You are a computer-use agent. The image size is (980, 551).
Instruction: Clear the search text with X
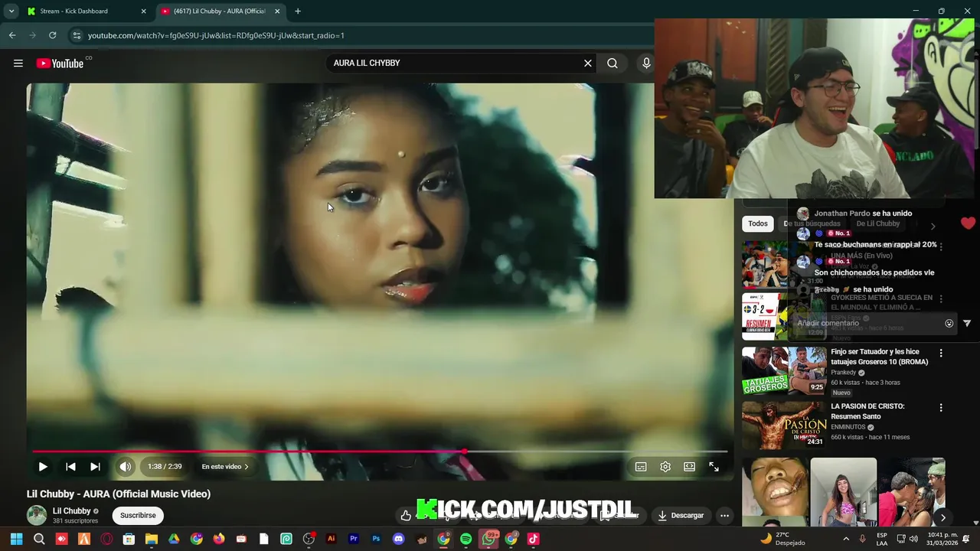point(588,64)
